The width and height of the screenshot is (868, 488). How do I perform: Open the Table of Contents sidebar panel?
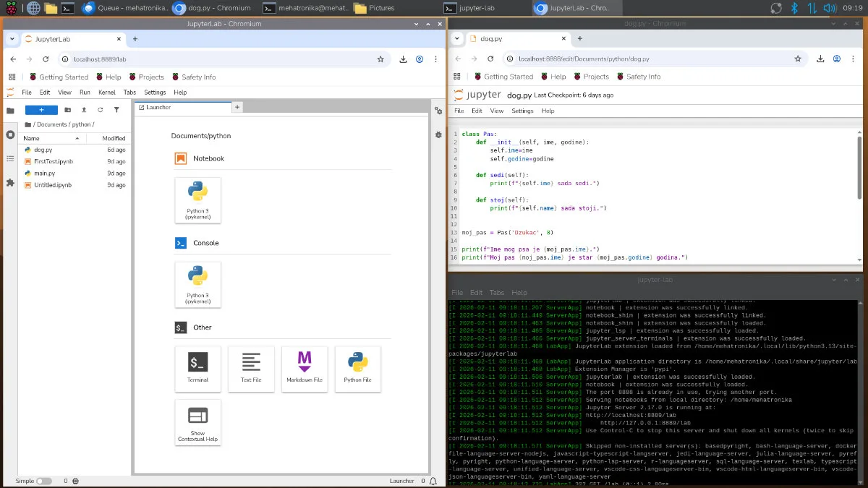point(10,158)
